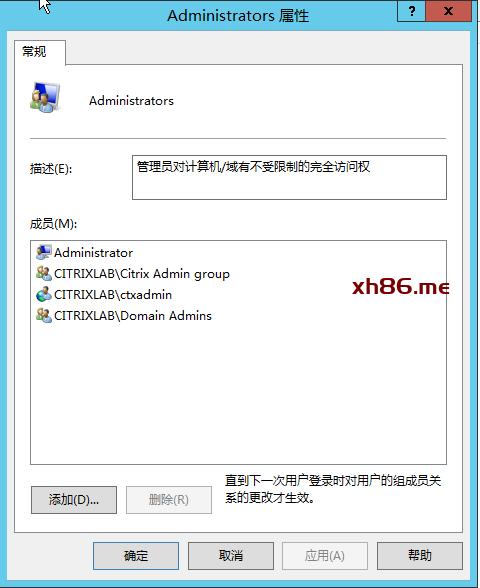Click the Administrator member user icon
Image resolution: width=480 pixels, height=588 pixels.
click(44, 252)
